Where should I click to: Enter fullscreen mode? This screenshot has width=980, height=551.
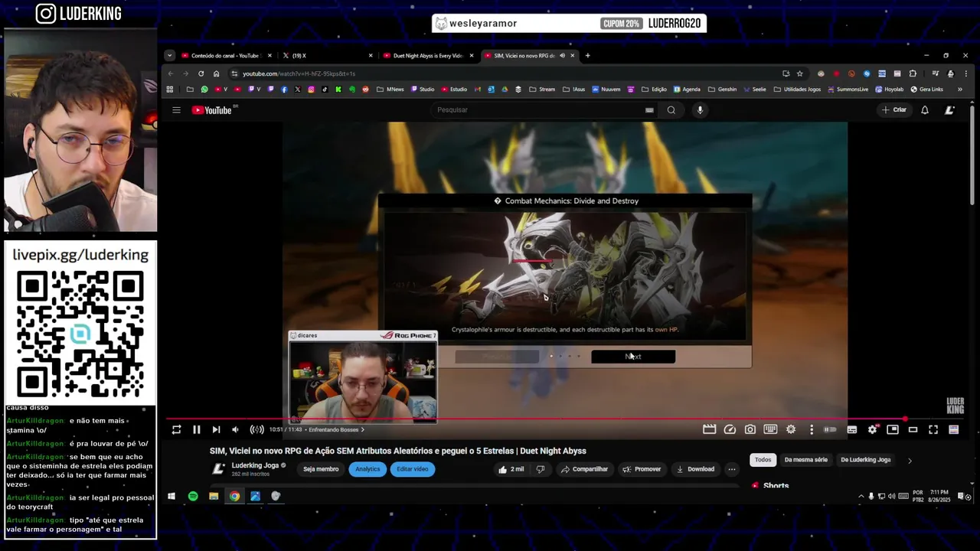pyautogui.click(x=933, y=430)
